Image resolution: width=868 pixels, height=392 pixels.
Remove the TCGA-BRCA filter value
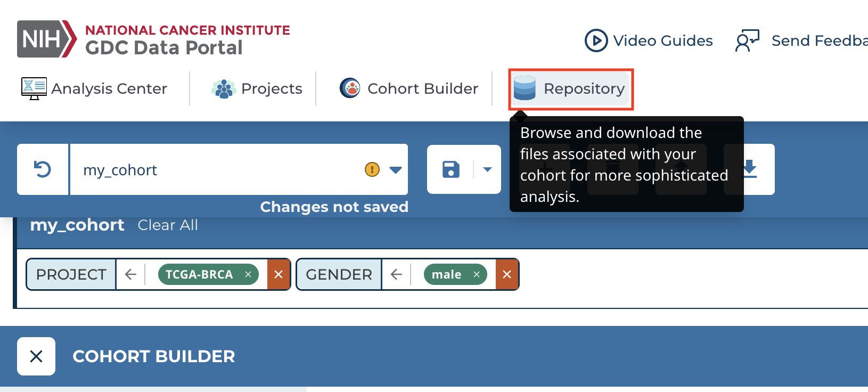point(248,274)
